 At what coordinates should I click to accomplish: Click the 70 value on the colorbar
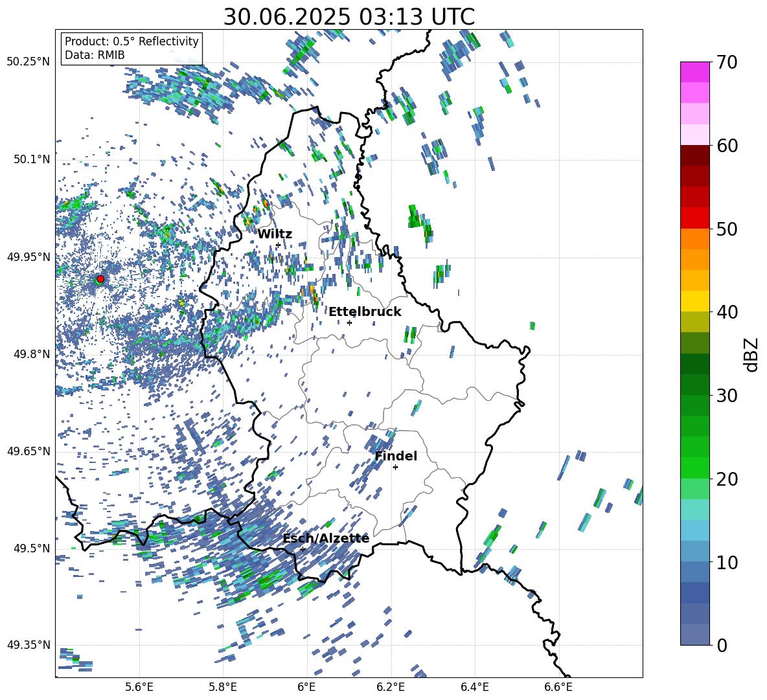(x=727, y=62)
